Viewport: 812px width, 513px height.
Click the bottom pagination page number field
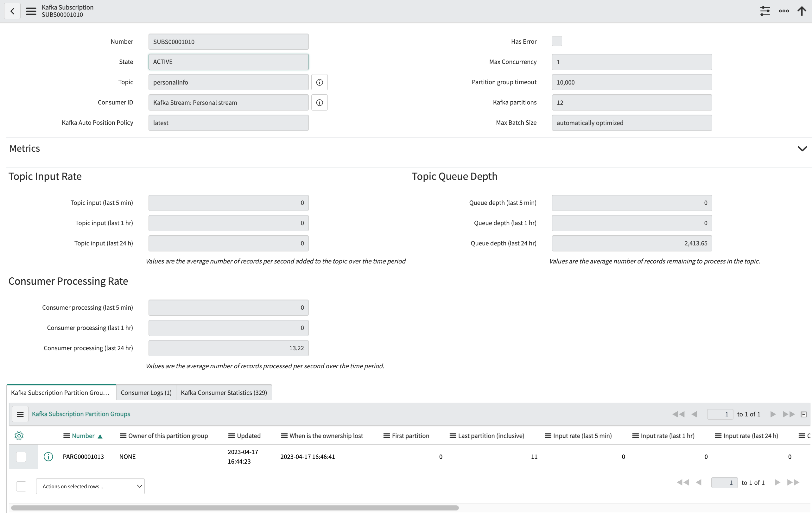click(724, 483)
